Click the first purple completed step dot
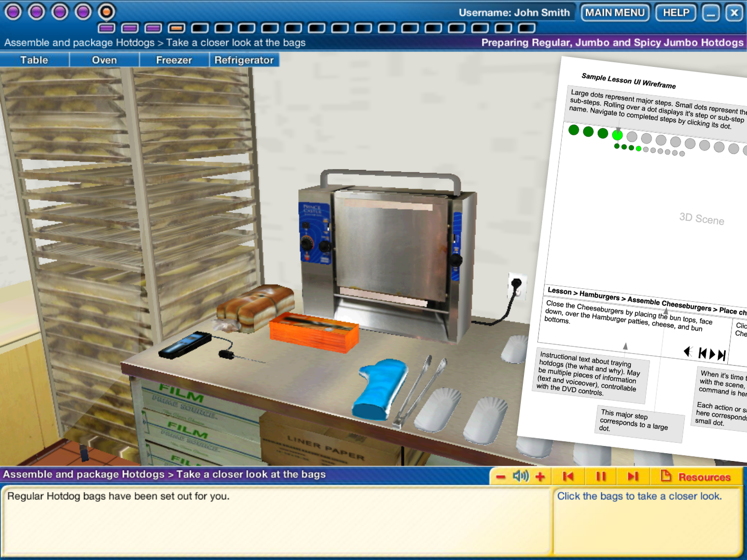Image resolution: width=747 pixels, height=560 pixels. pyautogui.click(x=13, y=11)
